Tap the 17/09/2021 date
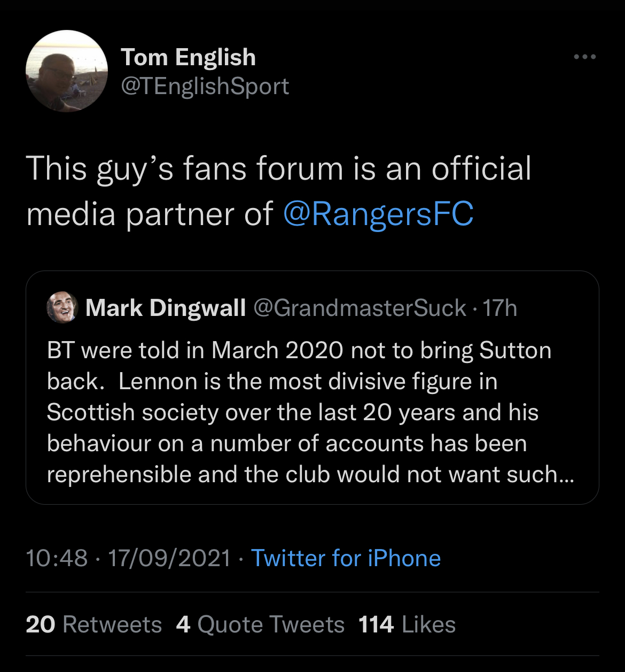The image size is (625, 672). pos(169,558)
